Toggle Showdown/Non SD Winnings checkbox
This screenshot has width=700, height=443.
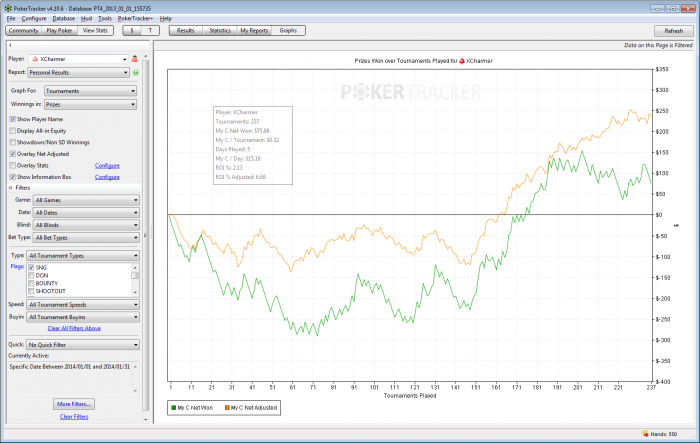pos(12,142)
